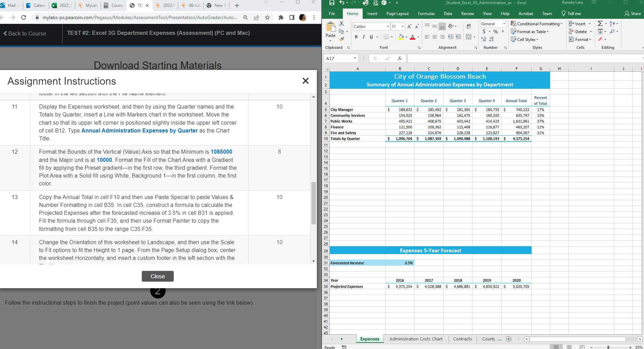Close the Assignment Instructions dialog
The width and height of the screenshot is (644, 349).
click(x=305, y=81)
